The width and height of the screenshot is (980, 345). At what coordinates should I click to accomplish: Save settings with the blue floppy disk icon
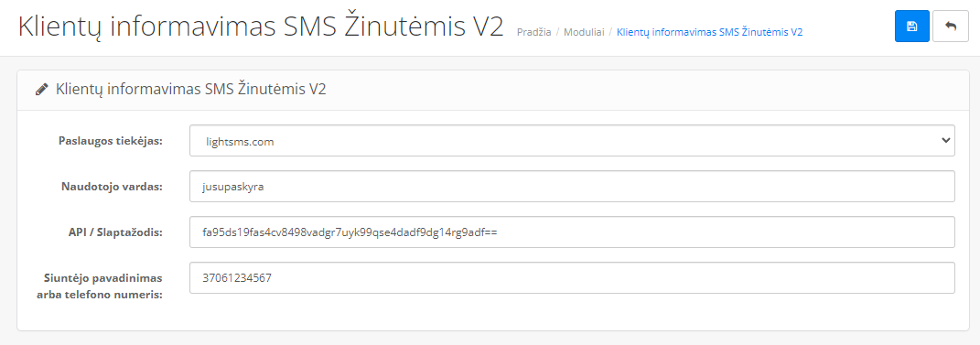tap(912, 27)
